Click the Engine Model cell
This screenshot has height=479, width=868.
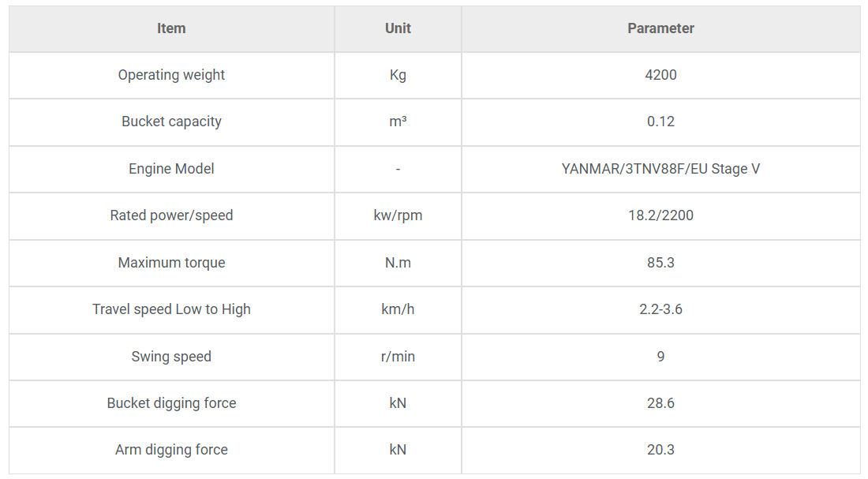click(171, 169)
